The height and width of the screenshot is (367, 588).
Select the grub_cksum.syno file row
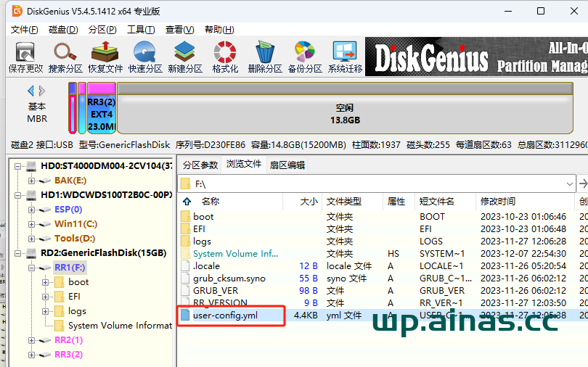click(x=383, y=279)
